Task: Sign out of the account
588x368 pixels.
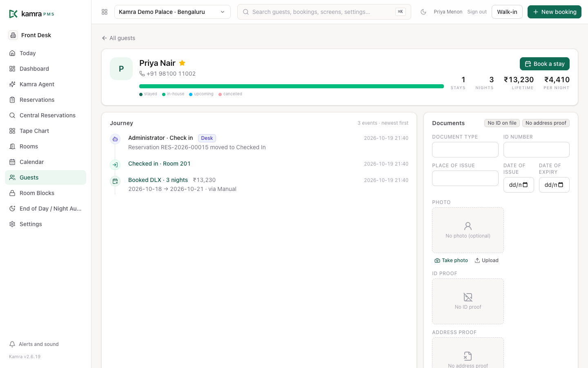Action: point(477,12)
